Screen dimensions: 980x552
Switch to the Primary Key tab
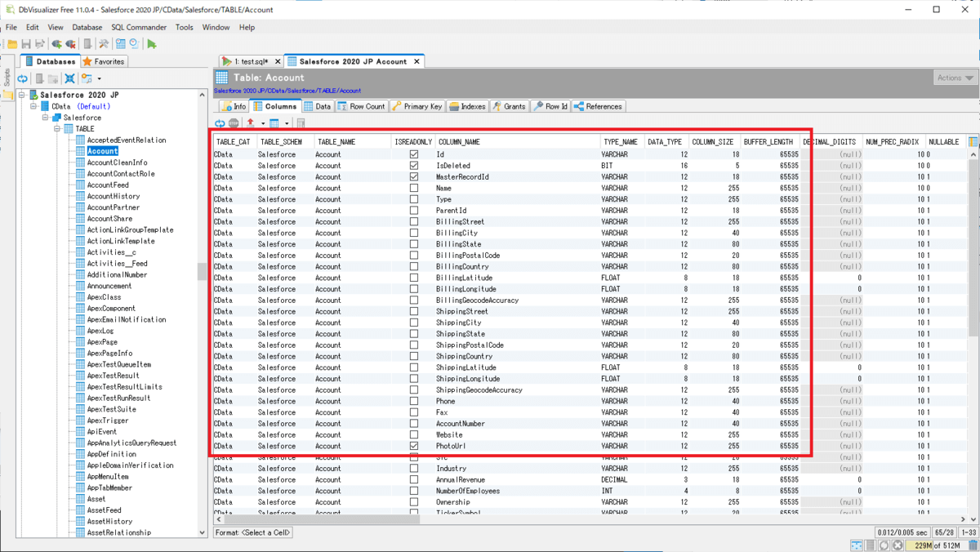417,106
